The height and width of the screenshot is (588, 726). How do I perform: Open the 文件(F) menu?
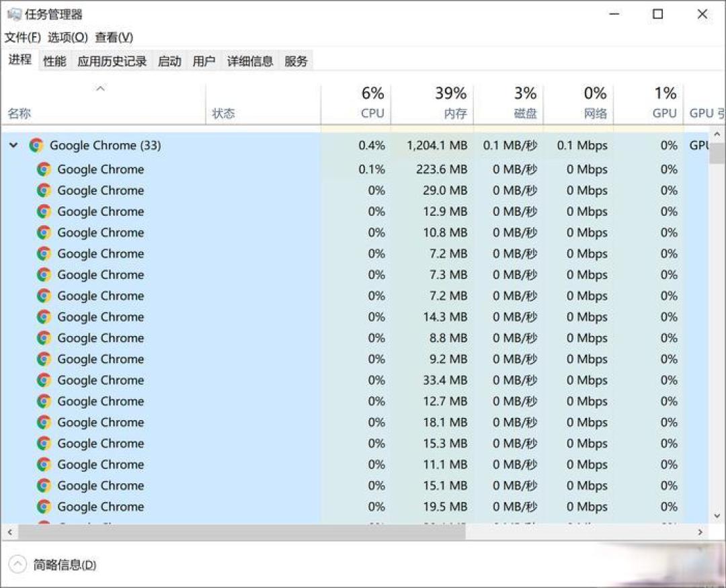pyautogui.click(x=23, y=38)
